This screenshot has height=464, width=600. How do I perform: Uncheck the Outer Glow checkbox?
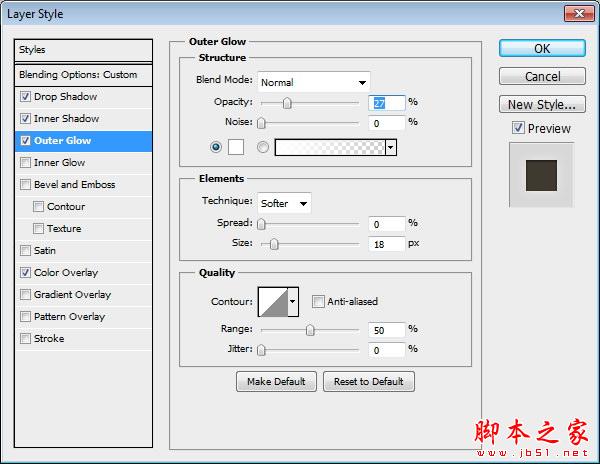(x=25, y=141)
